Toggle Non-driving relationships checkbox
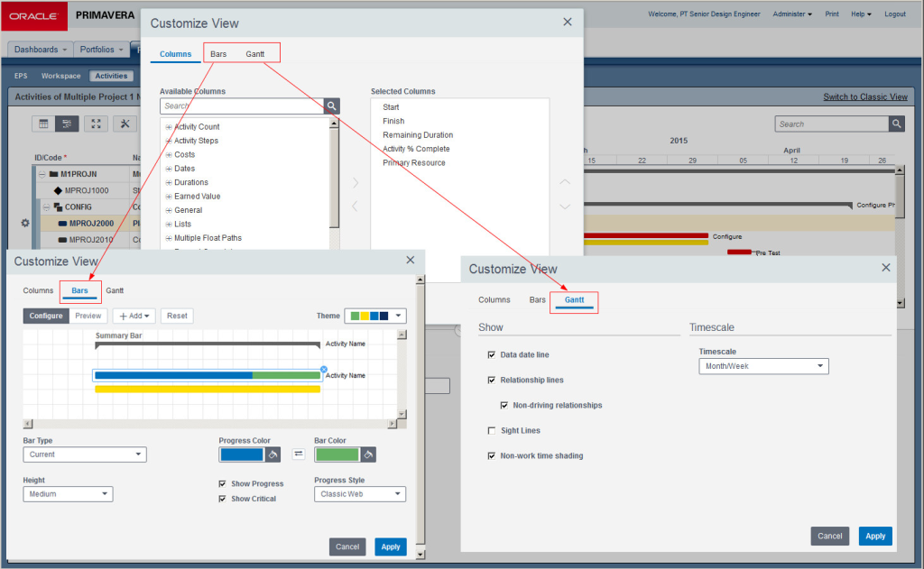This screenshot has width=924, height=569. [504, 405]
